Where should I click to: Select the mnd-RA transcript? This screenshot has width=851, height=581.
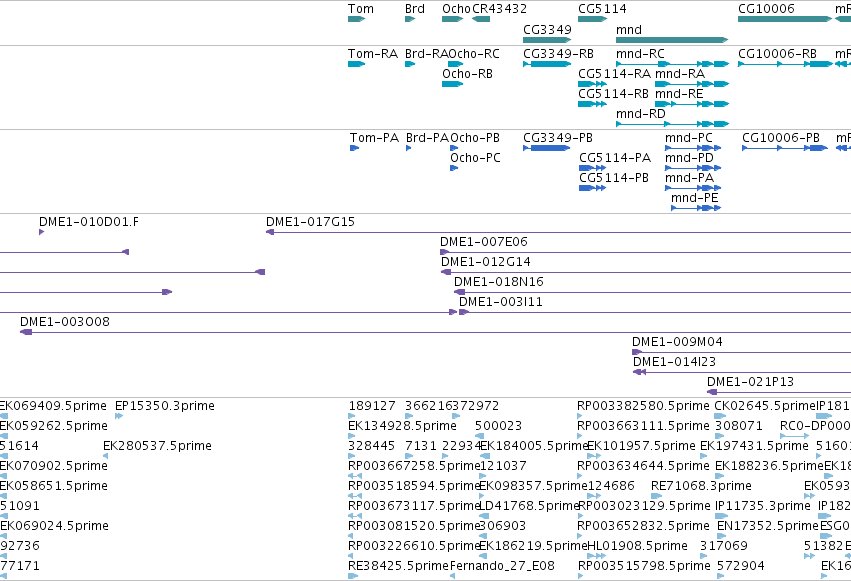click(692, 84)
